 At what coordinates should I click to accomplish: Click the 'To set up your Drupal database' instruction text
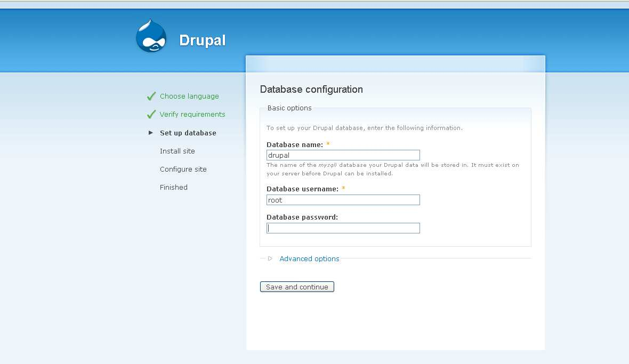364,128
